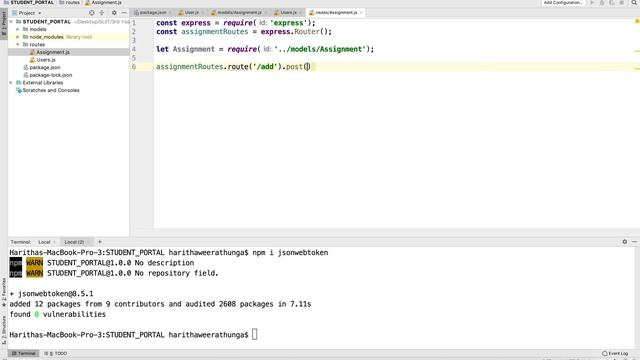Click routes in the navigation breadcrumb
Image resolution: width=640 pixels, height=360 pixels.
73,2
